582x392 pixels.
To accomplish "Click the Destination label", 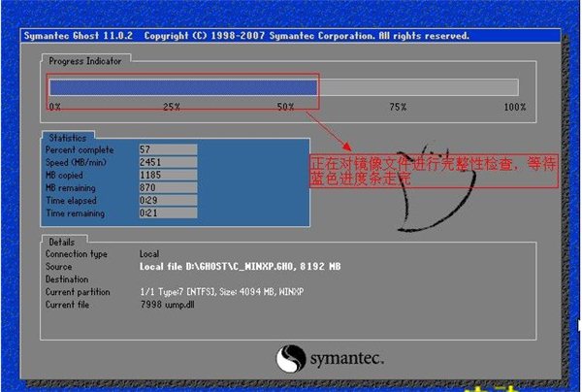I will [67, 279].
